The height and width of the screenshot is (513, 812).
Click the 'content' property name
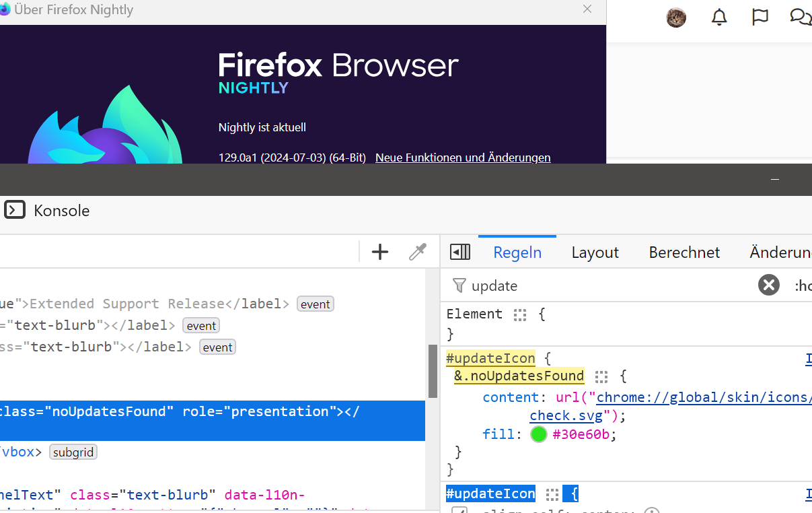511,397
